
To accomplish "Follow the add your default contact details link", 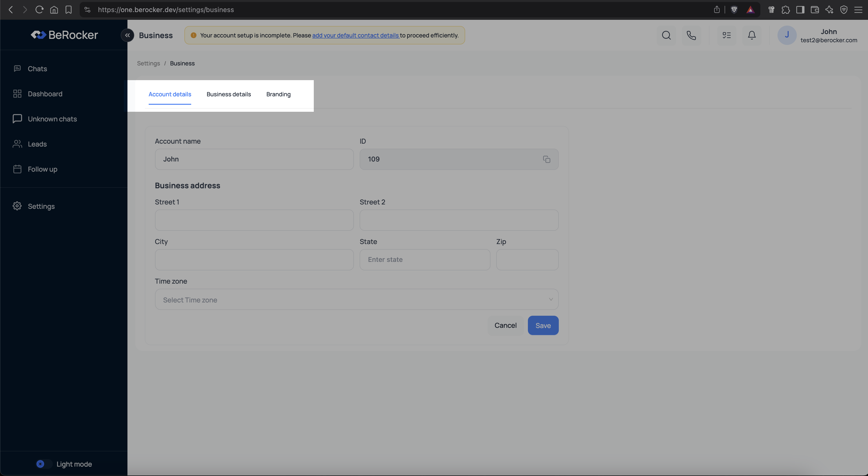I will tap(356, 35).
